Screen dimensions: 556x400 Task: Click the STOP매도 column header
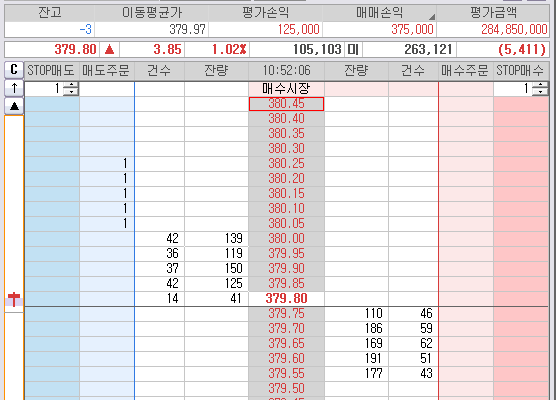52,71
